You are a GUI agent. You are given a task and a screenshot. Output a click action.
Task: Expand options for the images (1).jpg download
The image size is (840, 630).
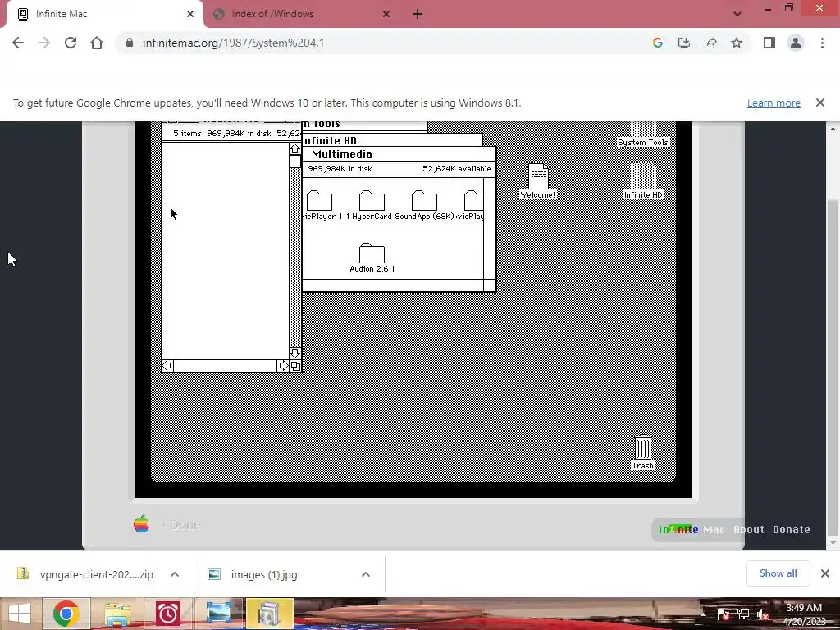coord(366,574)
